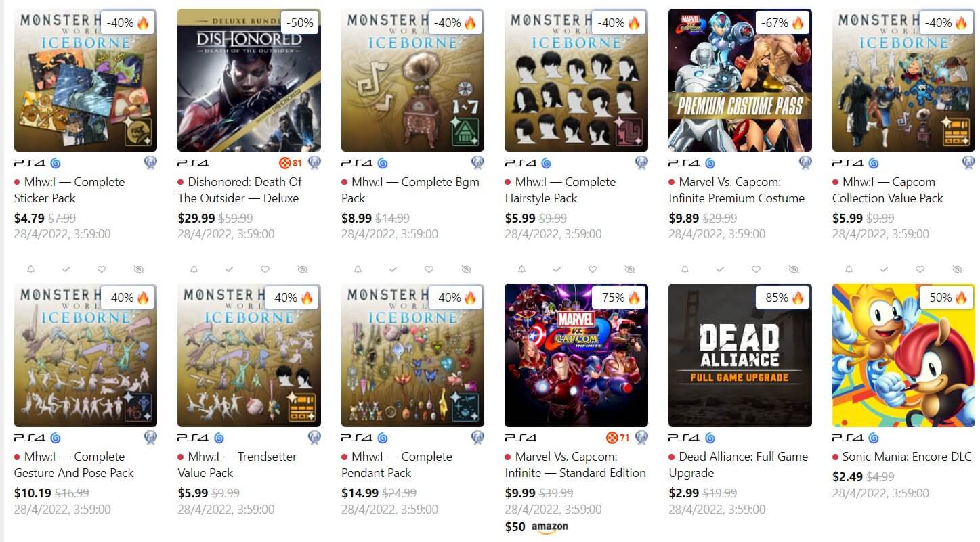Click the Sonic Mania Encore DLC artwork
The width and height of the screenshot is (980, 542).
click(903, 355)
